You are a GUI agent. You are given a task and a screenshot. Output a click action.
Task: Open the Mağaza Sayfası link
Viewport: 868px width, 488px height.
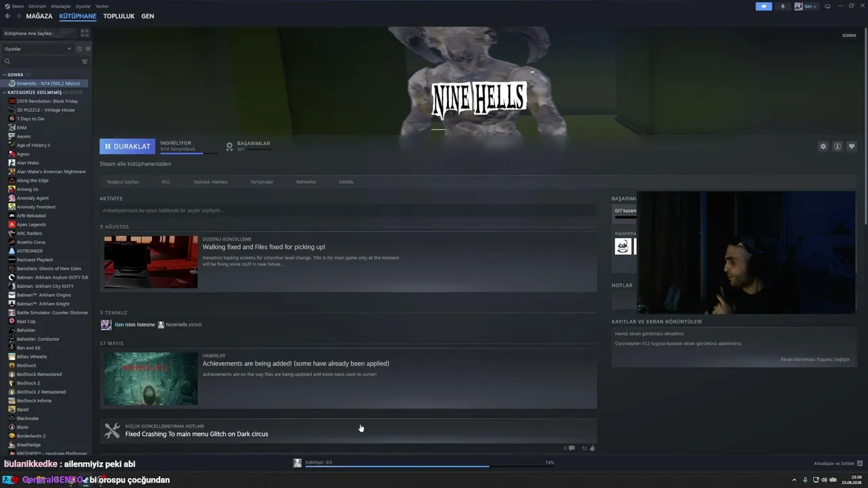(x=123, y=182)
